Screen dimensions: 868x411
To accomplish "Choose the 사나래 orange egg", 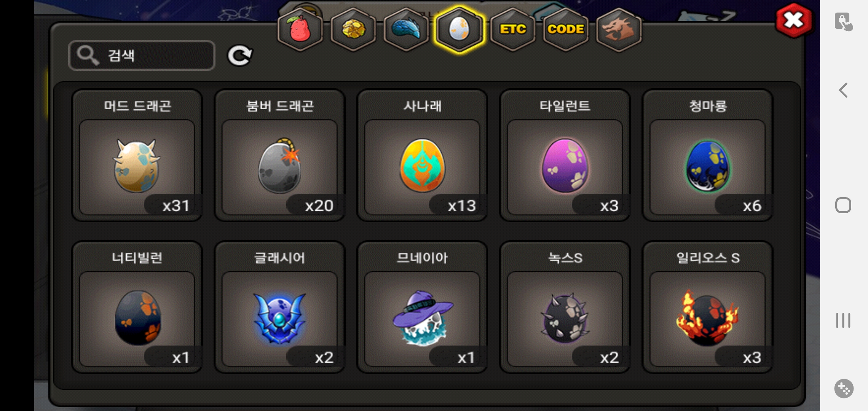I will click(422, 155).
